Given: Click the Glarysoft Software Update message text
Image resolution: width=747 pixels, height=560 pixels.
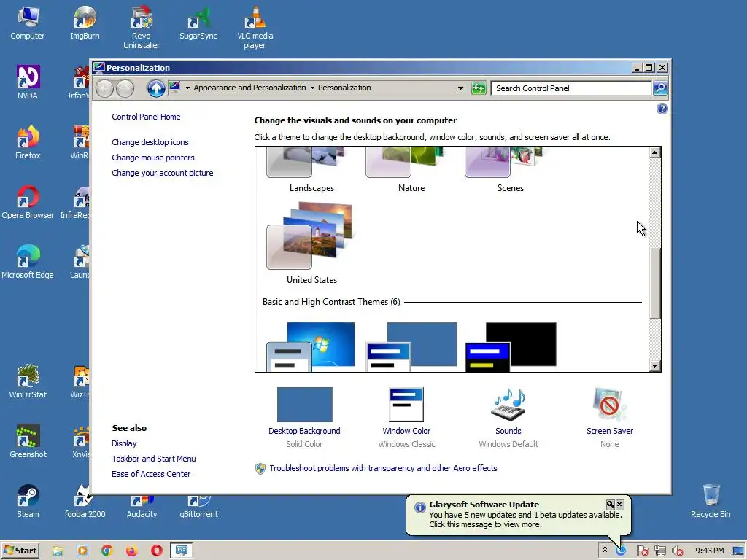Looking at the screenshot, I should click(525, 519).
